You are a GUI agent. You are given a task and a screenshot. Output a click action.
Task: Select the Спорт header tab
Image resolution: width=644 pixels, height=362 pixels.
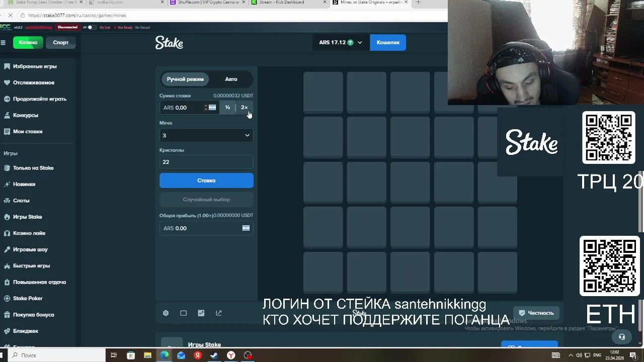click(x=61, y=43)
